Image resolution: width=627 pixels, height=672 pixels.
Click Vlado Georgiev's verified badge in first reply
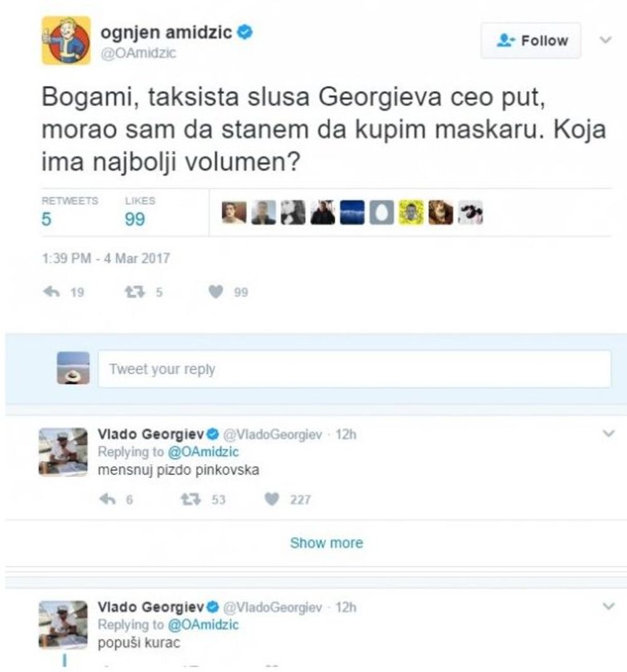pos(213,434)
